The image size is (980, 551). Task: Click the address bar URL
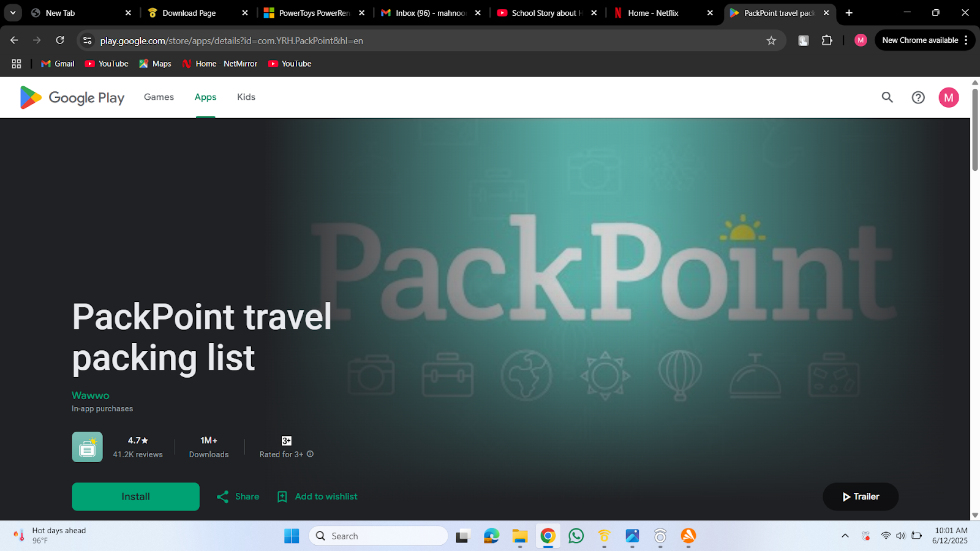(x=232, y=40)
